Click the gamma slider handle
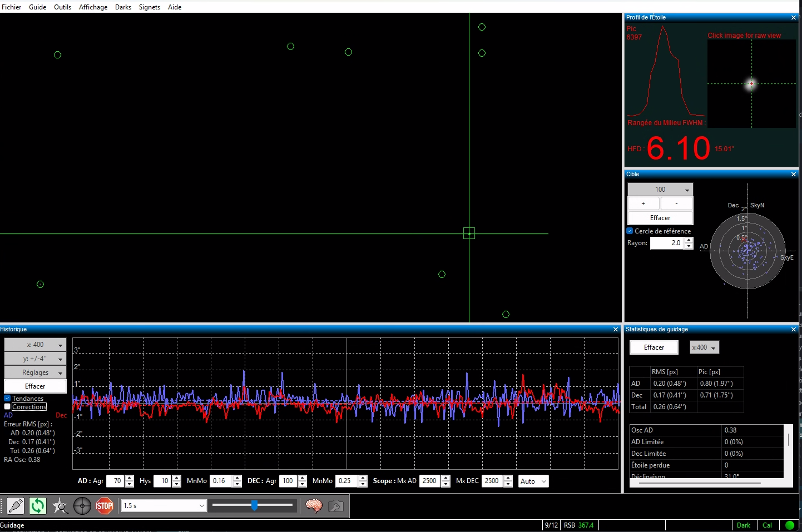 click(254, 505)
